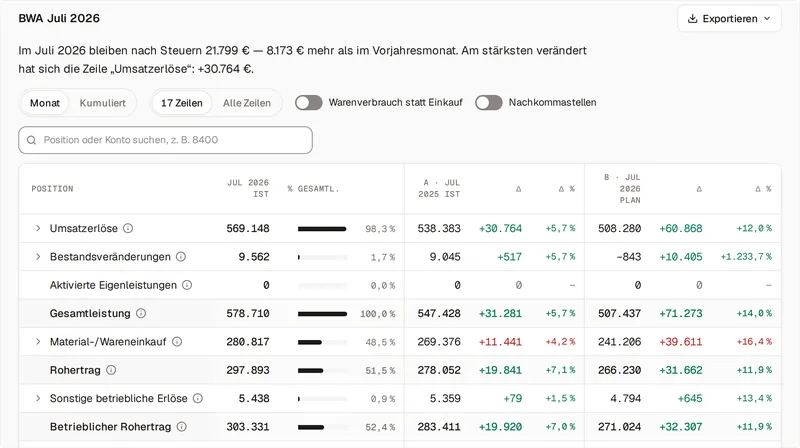800x448 pixels.
Task: Click the A · JUL 2025 IST header
Action: coord(439,188)
